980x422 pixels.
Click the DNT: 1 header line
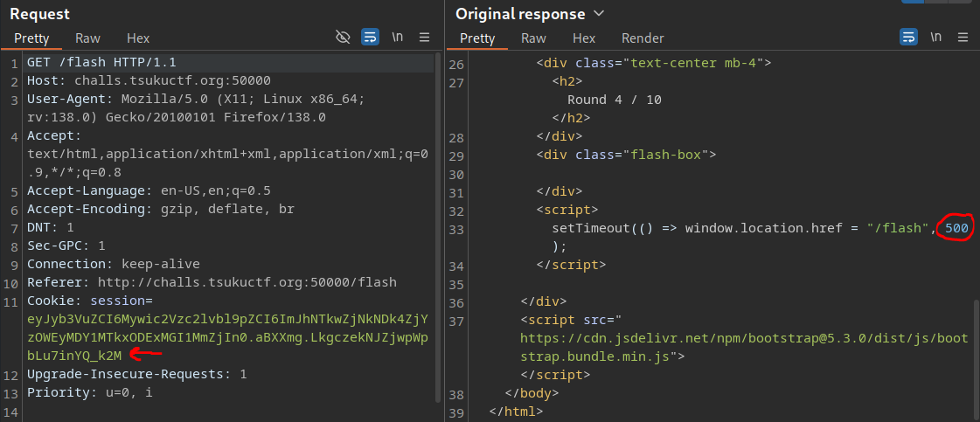click(x=51, y=227)
